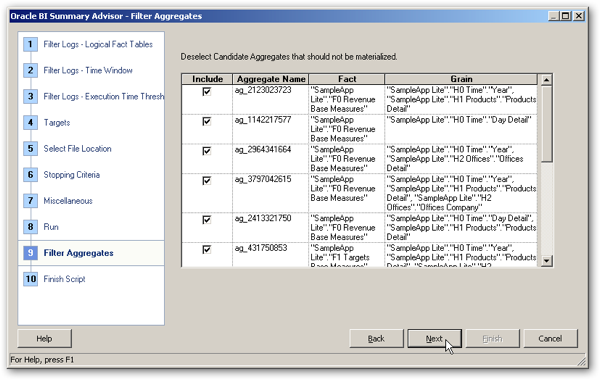The image size is (600, 380).
Task: Open the Filter Logs - Execution Time Threshold step
Action: coord(103,96)
